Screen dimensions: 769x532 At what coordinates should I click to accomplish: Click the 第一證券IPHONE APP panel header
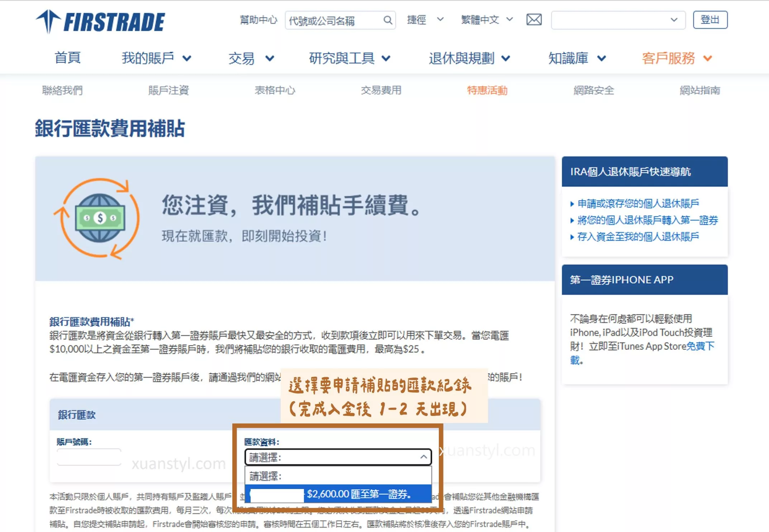coord(645,280)
